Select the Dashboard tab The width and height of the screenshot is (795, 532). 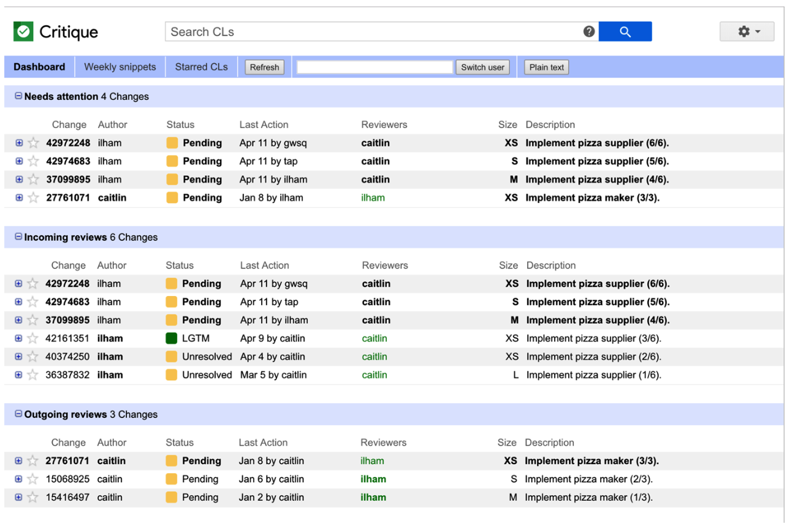[39, 67]
